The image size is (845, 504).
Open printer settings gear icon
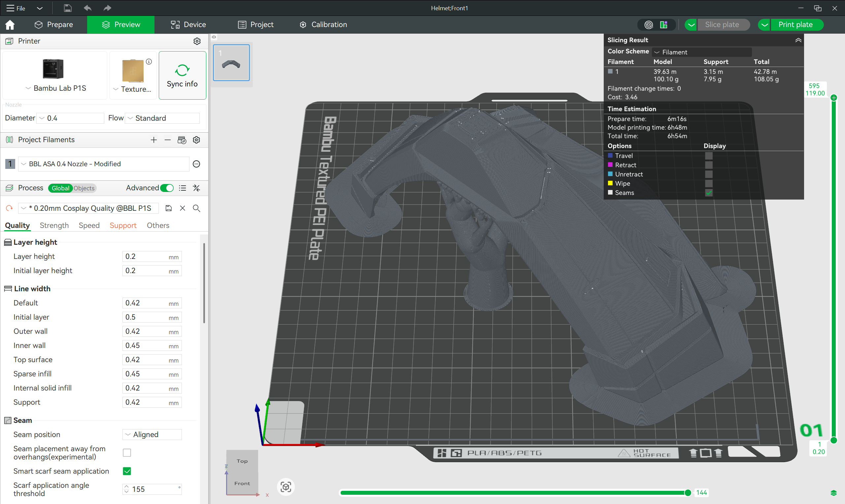(x=197, y=41)
